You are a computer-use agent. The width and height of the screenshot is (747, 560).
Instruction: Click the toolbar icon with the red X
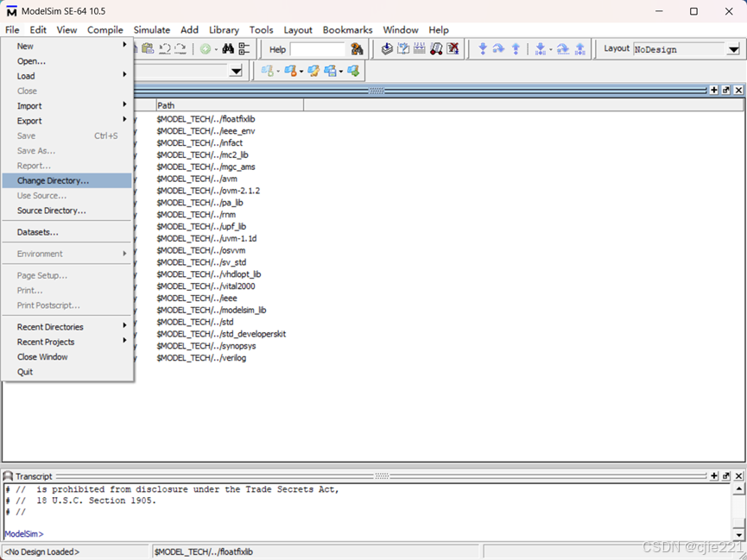tap(453, 48)
